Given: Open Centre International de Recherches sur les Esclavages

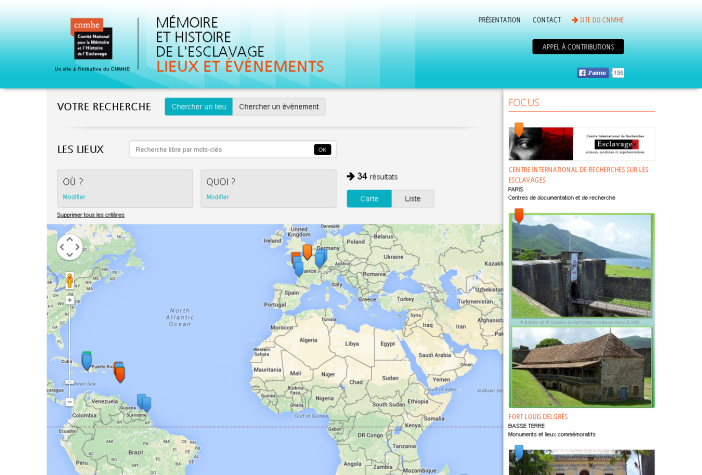Looking at the screenshot, I should click(578, 175).
